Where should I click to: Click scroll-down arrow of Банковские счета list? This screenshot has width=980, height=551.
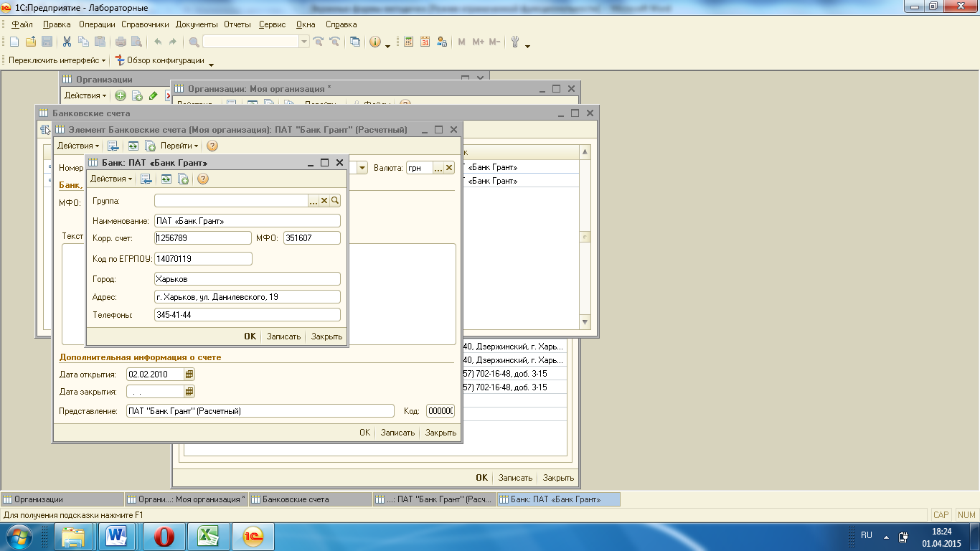(x=585, y=323)
